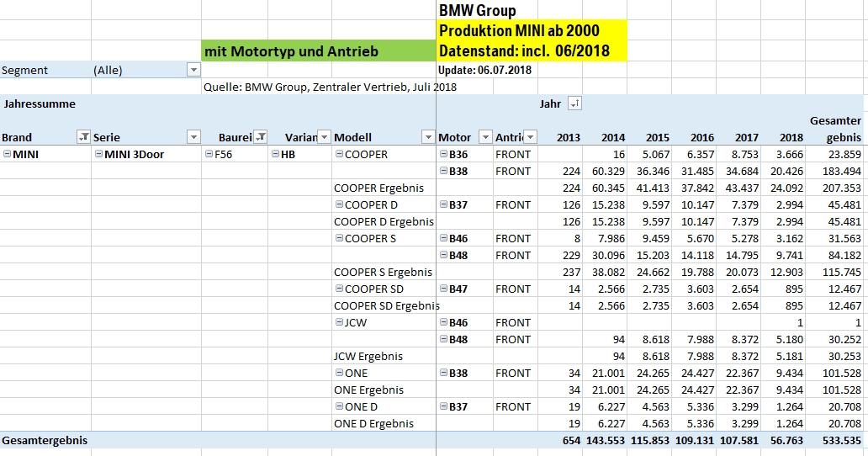
Task: Select the ONE D Ergebnis row label
Action: [373, 423]
